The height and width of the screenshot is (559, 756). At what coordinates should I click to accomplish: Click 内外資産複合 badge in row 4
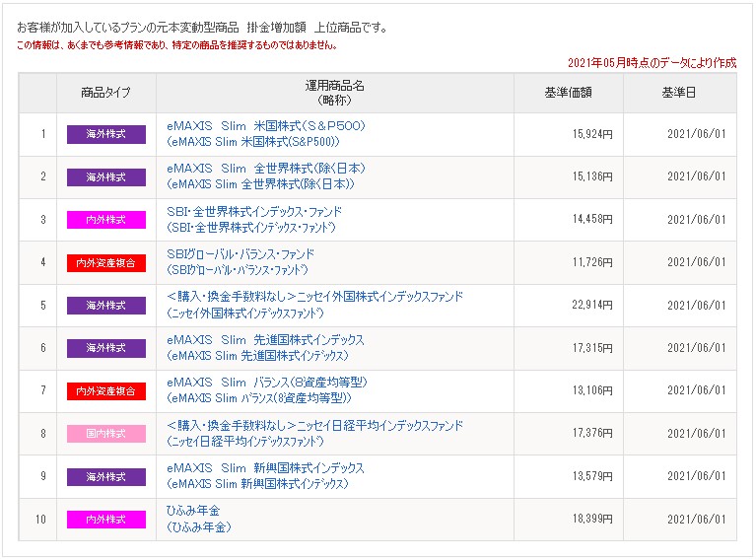pos(106,263)
